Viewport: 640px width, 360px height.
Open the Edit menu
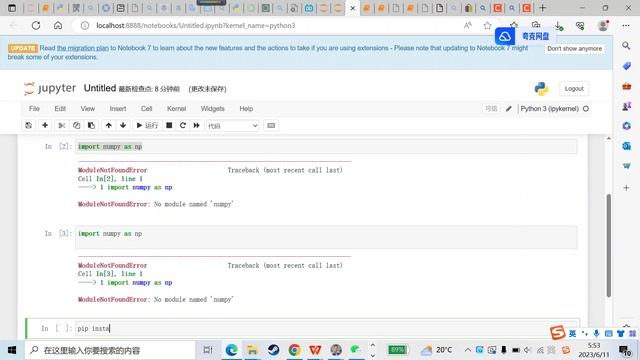[x=60, y=109]
